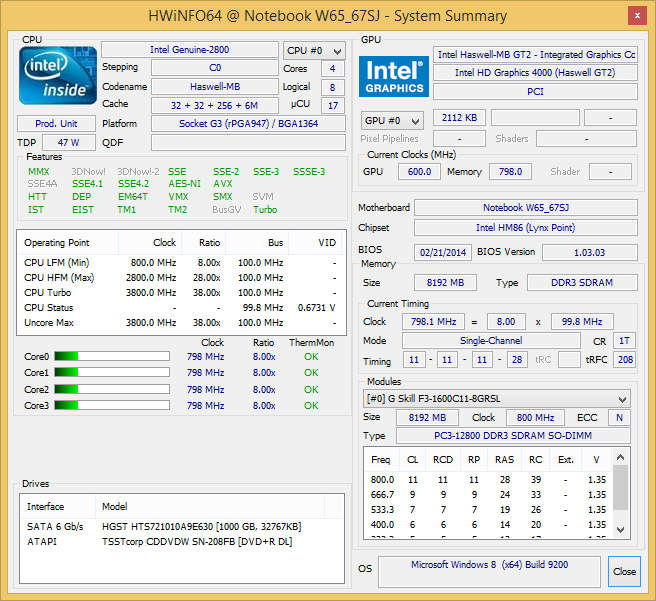656x601 pixels.
Task: Click the TDP 47 W field
Action: pyautogui.click(x=69, y=143)
